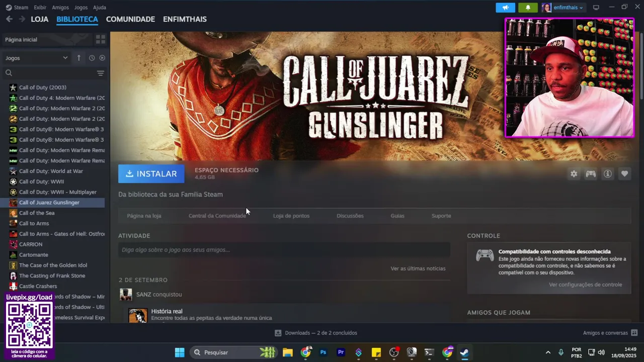Open Amigos e conversas chat panel
Image resolution: width=644 pixels, height=362 pixels.
pyautogui.click(x=610, y=333)
